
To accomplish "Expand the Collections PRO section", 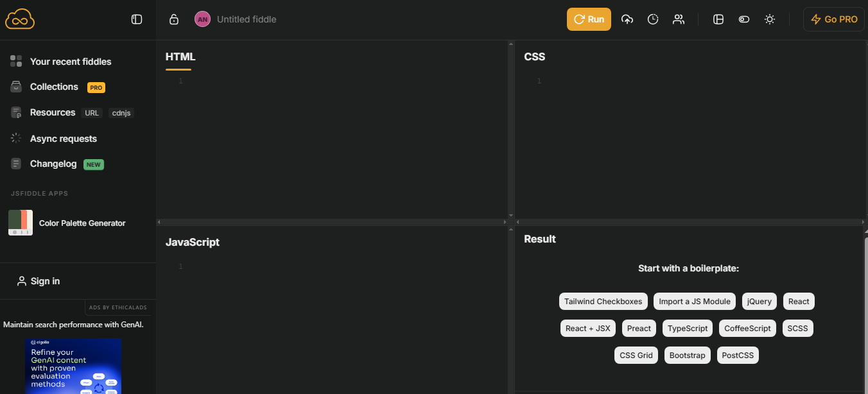I will click(54, 87).
